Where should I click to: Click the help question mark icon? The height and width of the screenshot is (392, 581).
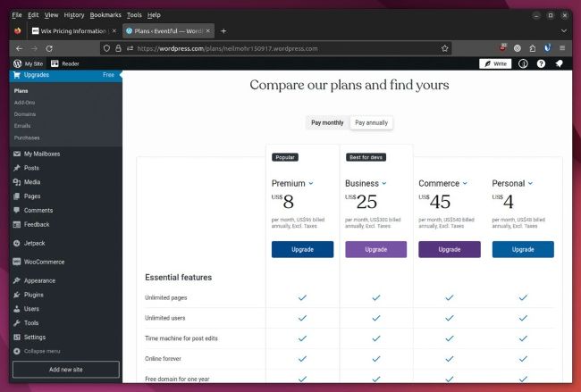coord(541,63)
